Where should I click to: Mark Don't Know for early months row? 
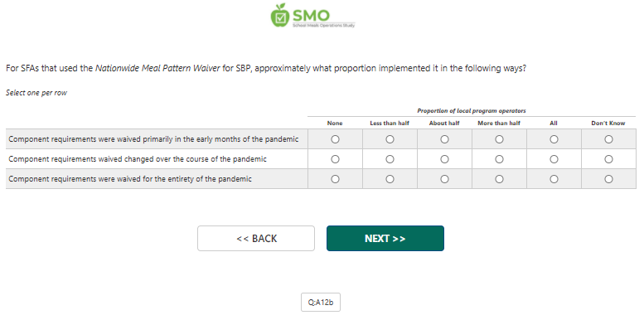click(x=608, y=139)
